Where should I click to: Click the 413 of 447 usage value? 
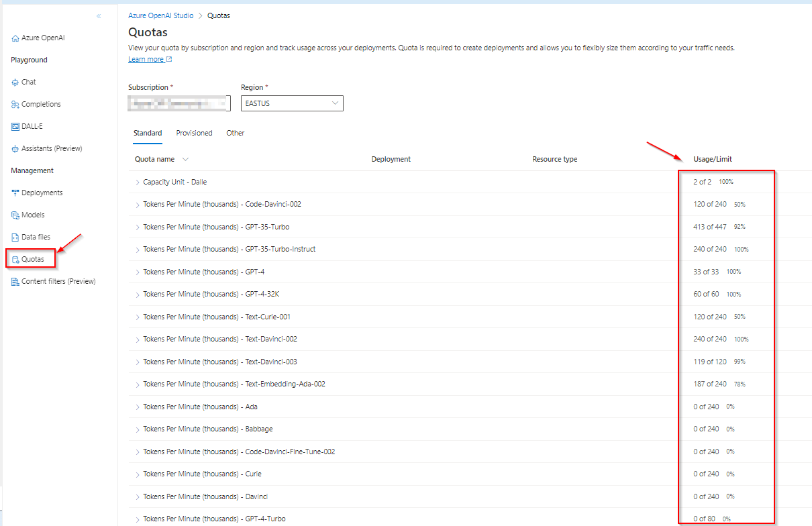(x=710, y=227)
